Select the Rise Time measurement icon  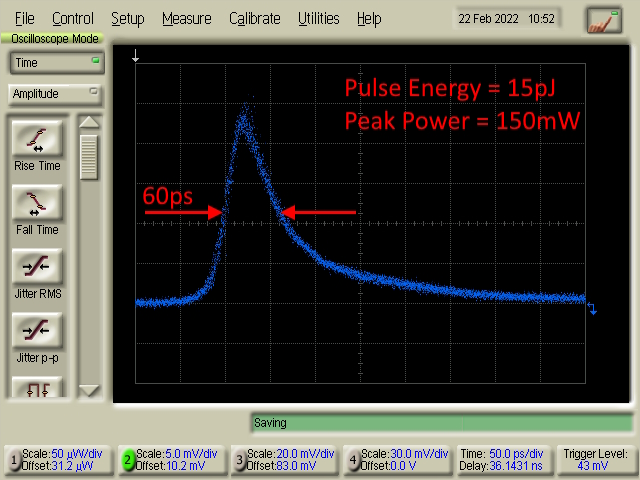pos(37,139)
